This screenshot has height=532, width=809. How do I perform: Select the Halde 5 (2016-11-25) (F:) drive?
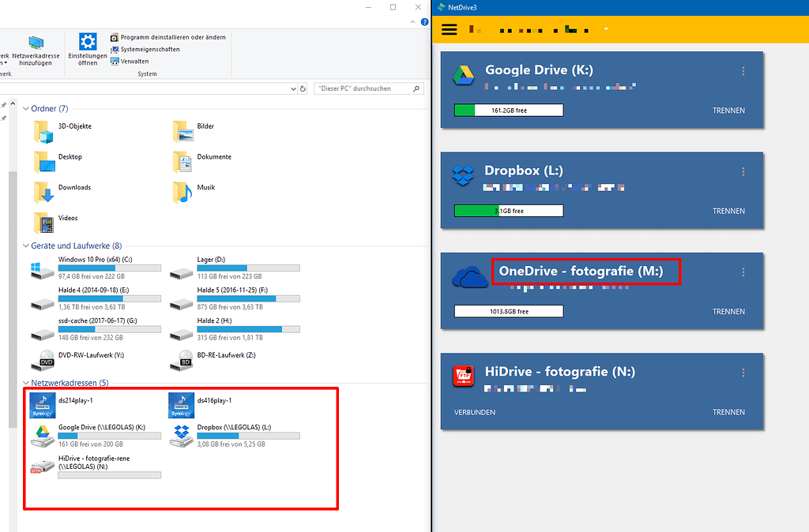coord(235,298)
